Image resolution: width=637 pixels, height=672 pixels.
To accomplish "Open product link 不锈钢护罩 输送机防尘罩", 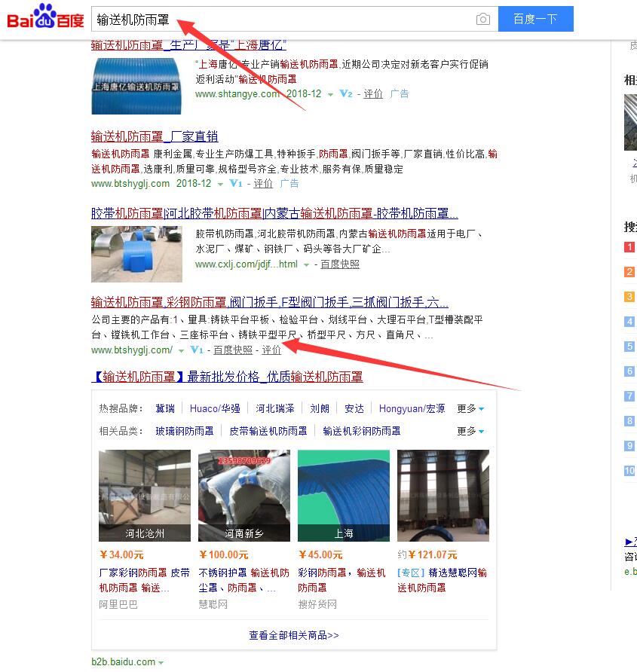I will [x=244, y=580].
